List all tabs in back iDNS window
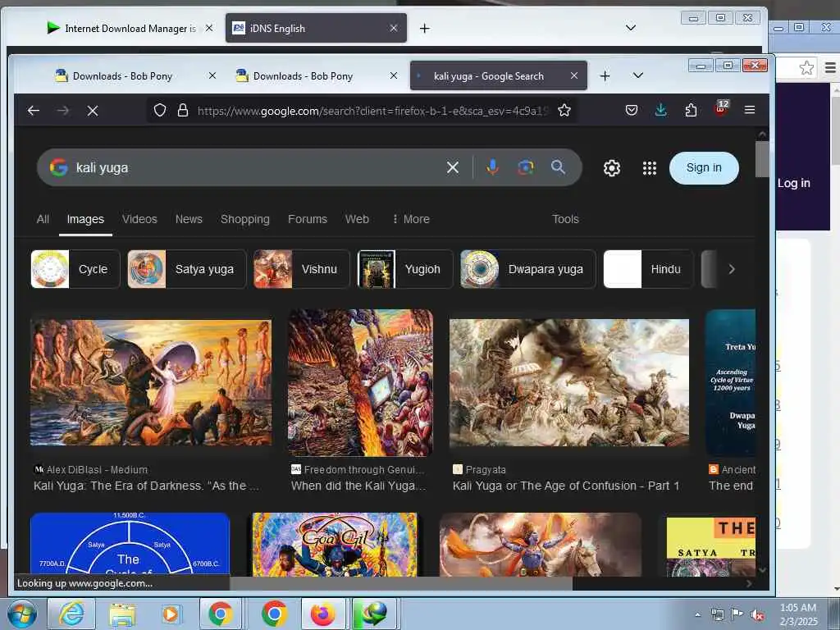The height and width of the screenshot is (630, 840). click(x=631, y=28)
